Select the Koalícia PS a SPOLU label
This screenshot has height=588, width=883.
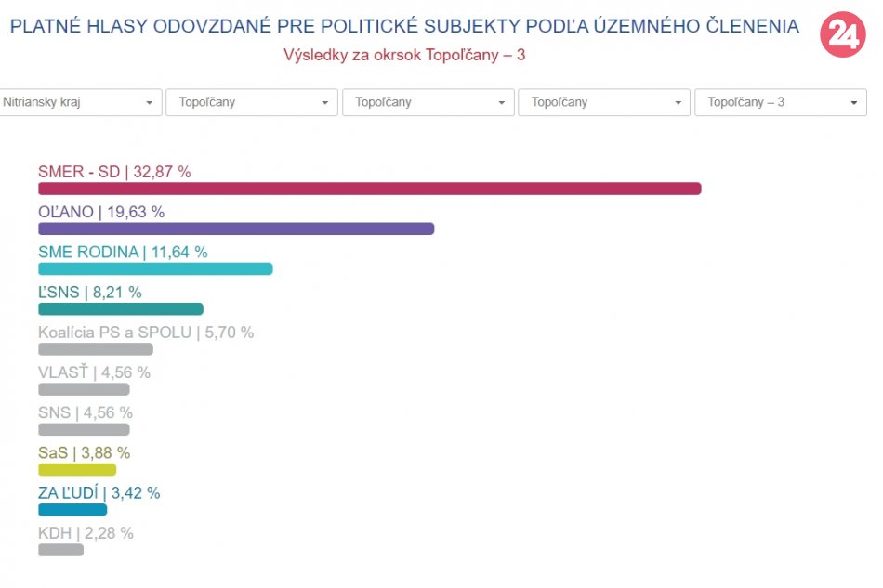[146, 333]
